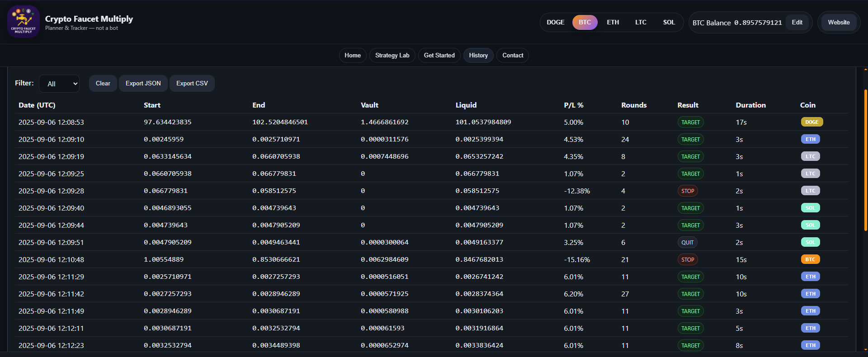Click the ETH badge in 12:11:42 row
Screen dimensions: 868x357
pos(810,294)
